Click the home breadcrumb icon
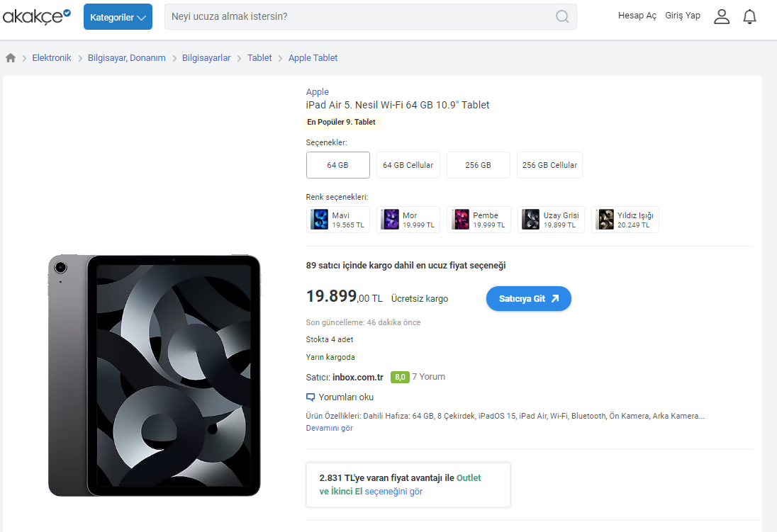The image size is (777, 532). point(11,58)
